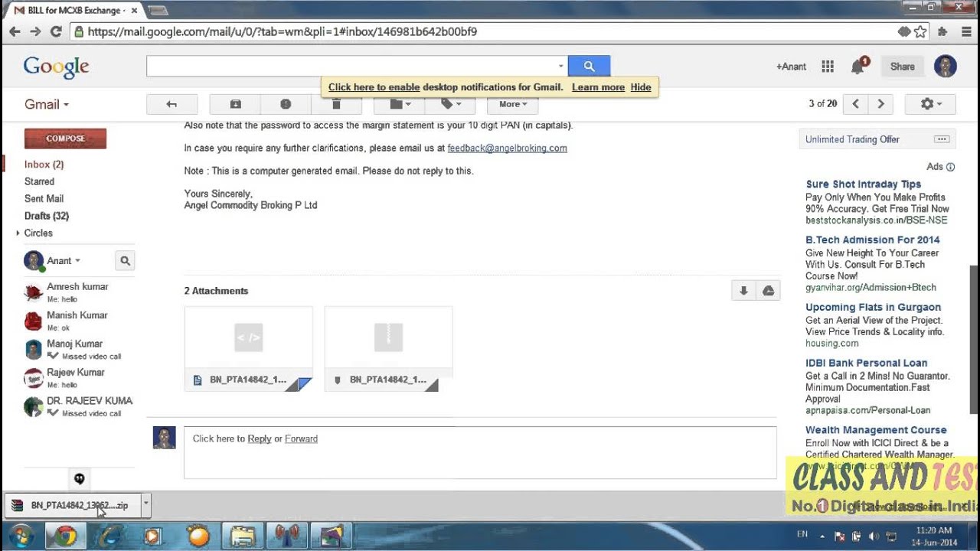Report spam using exclamation icon
The height and width of the screenshot is (551, 980).
286,104
